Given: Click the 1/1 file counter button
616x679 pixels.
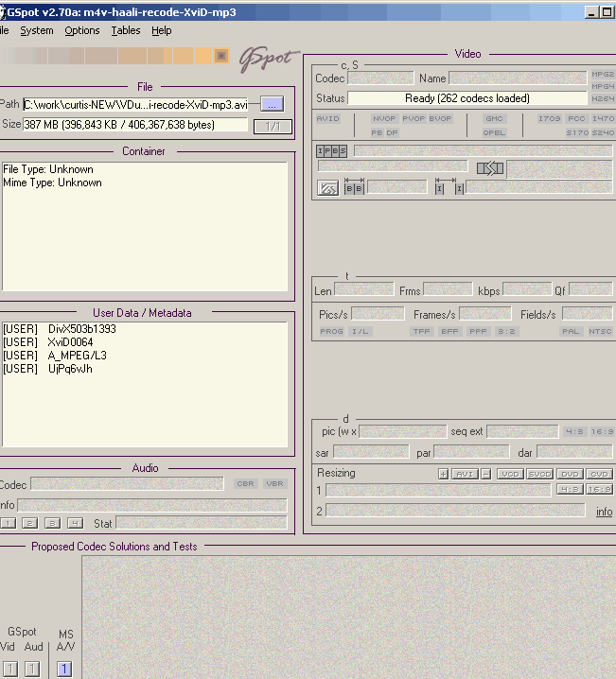Looking at the screenshot, I should click(273, 127).
